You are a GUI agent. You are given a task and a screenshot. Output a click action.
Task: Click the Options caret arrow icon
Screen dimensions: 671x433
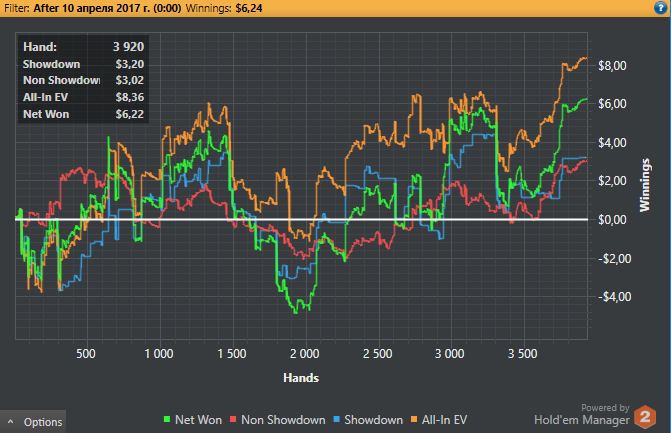(x=11, y=422)
